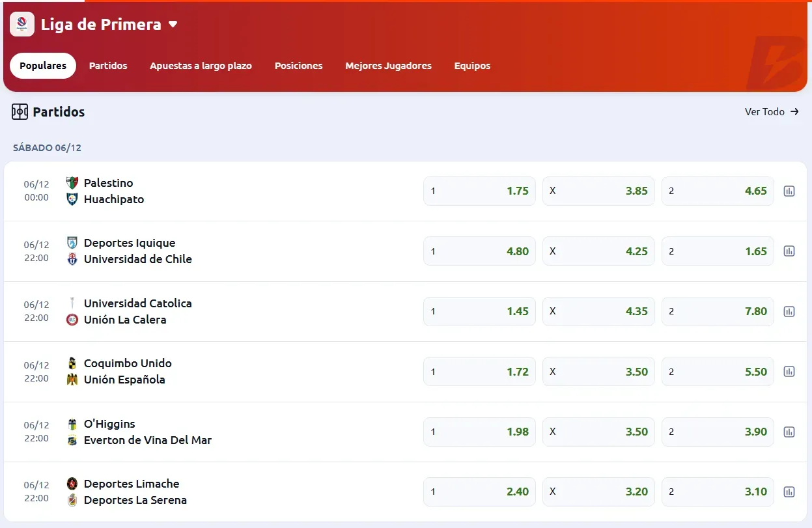Choose Coquimbo Unido home odds 1.72
Viewport: 812px width, 528px height.
(479, 372)
